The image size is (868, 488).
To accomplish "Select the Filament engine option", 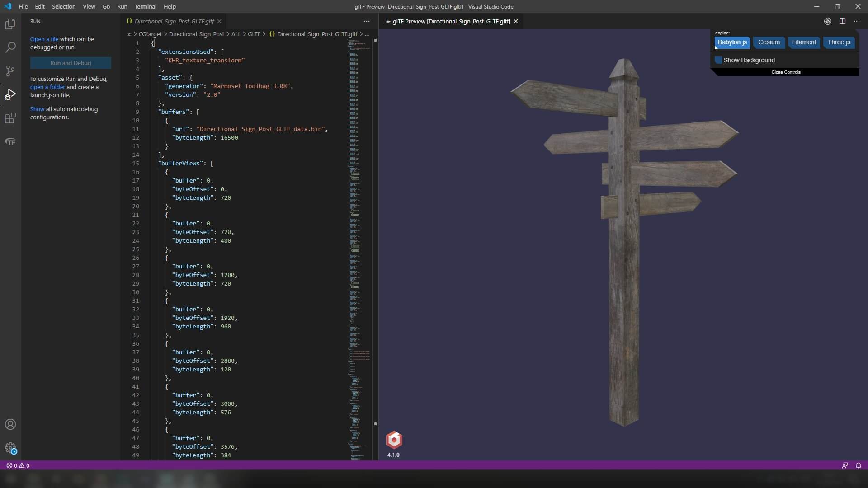I will click(804, 42).
